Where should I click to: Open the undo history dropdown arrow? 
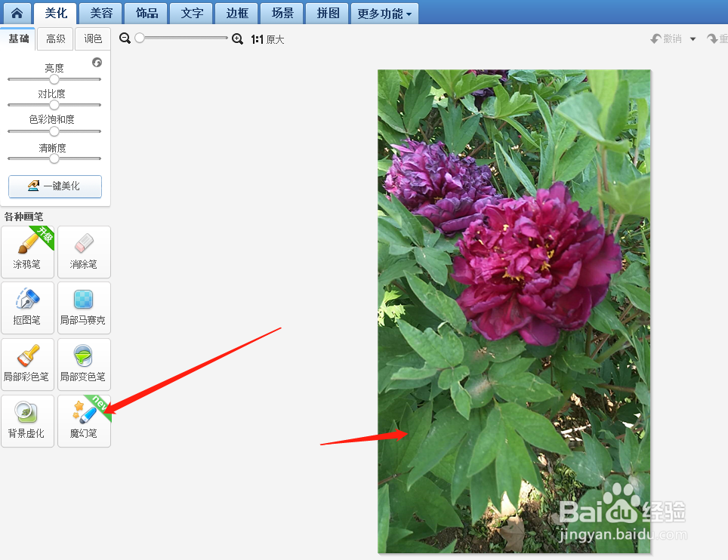(x=693, y=39)
